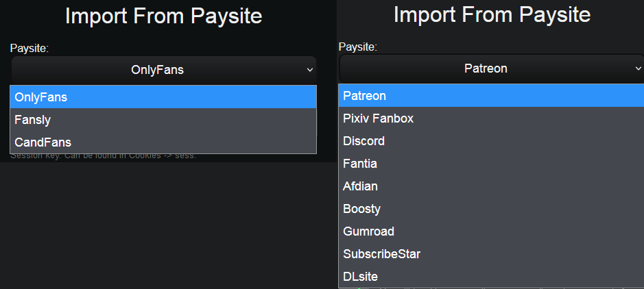Click chevron arrow beside Patreon selection
The image size is (644, 289).
pos(639,68)
